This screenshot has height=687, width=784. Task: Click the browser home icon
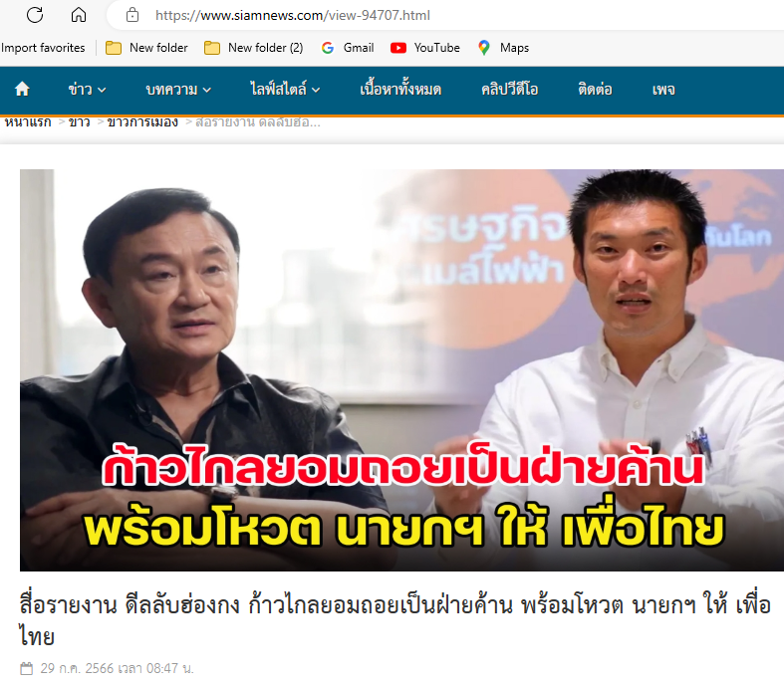(79, 15)
